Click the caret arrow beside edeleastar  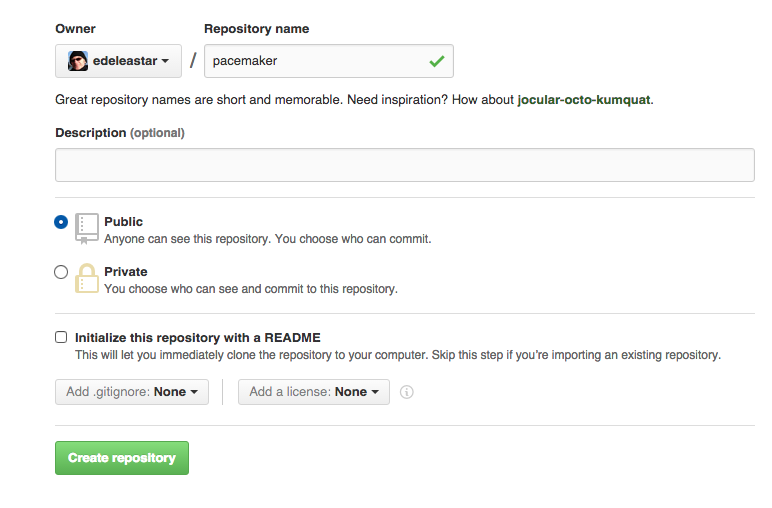(165, 61)
